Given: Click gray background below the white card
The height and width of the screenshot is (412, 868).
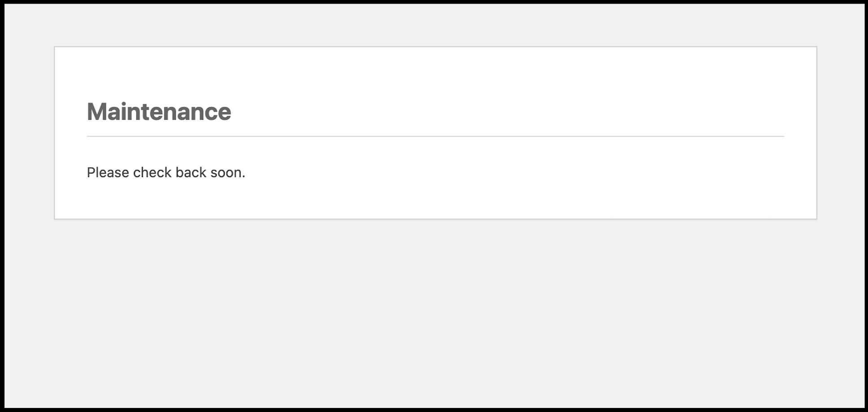Looking at the screenshot, I should click(435, 314).
